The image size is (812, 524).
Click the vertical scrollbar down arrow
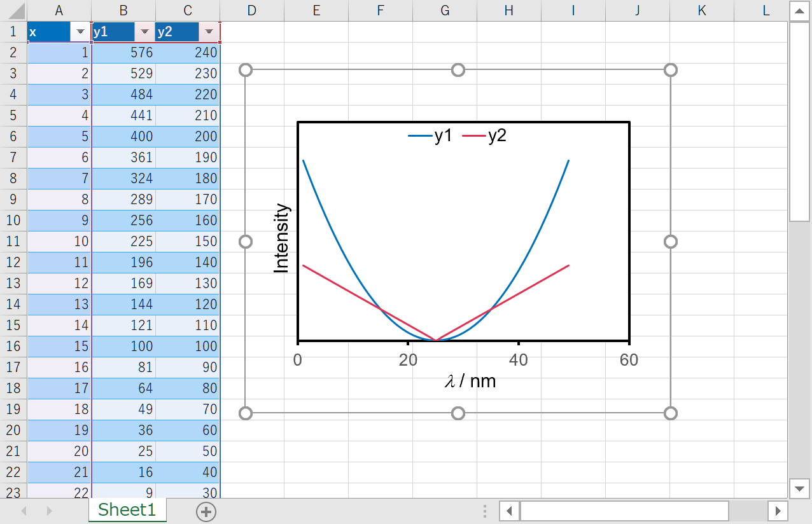point(799,488)
